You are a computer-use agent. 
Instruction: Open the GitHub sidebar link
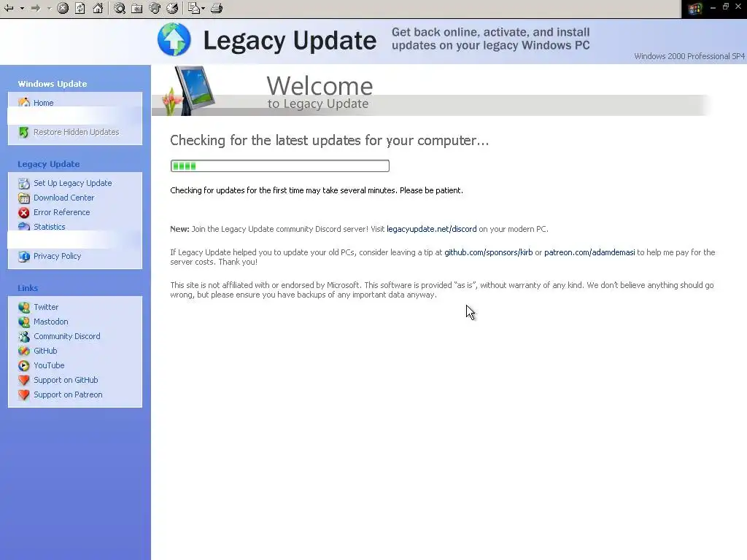point(45,351)
